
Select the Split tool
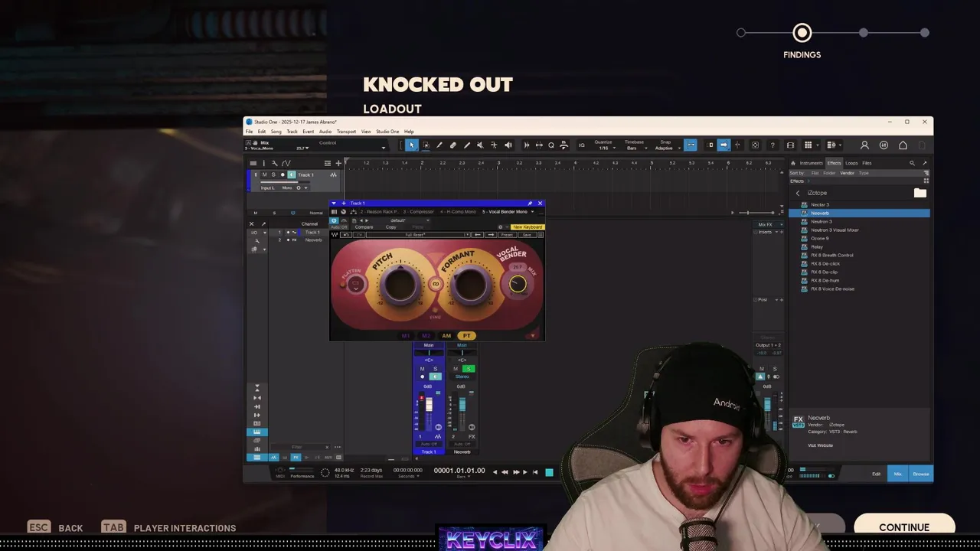pos(439,145)
